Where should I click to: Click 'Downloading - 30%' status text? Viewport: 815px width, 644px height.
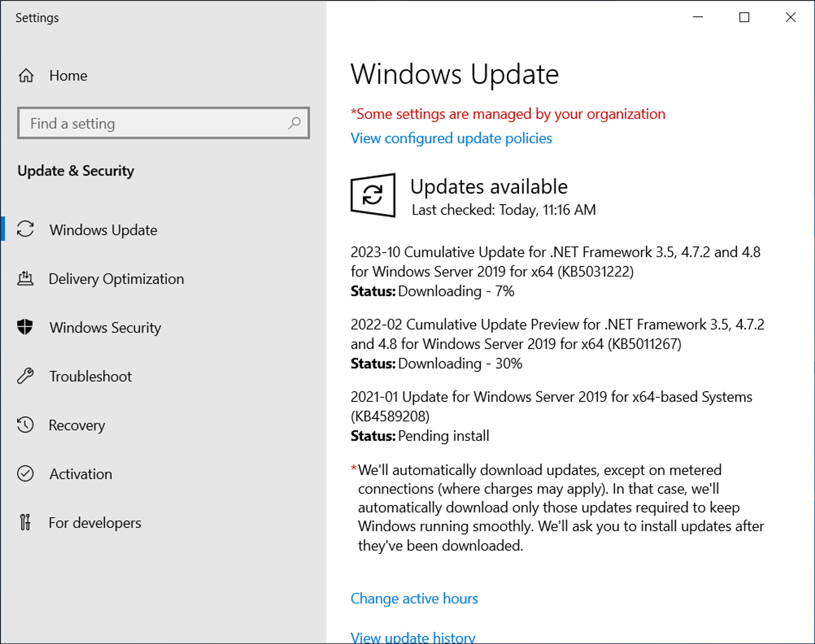[460, 363]
